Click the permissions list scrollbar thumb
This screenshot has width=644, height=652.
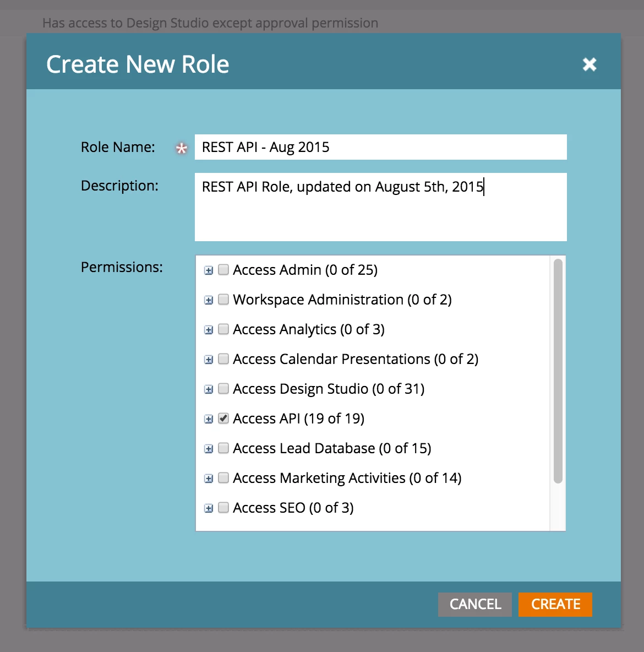(x=558, y=371)
